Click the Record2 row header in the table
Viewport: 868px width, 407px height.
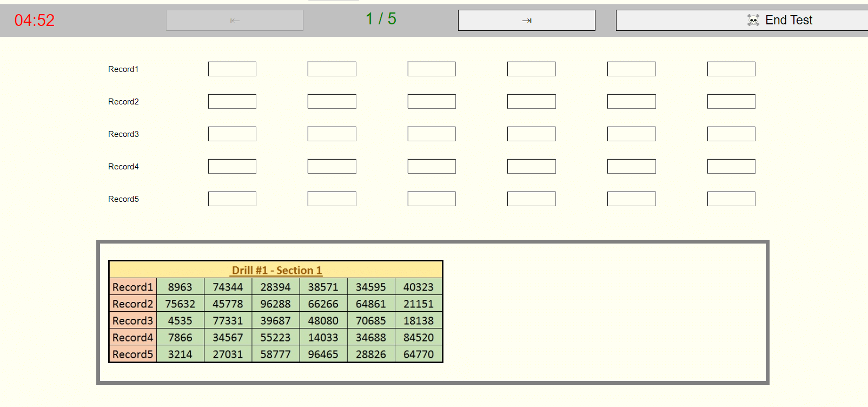[x=133, y=304]
